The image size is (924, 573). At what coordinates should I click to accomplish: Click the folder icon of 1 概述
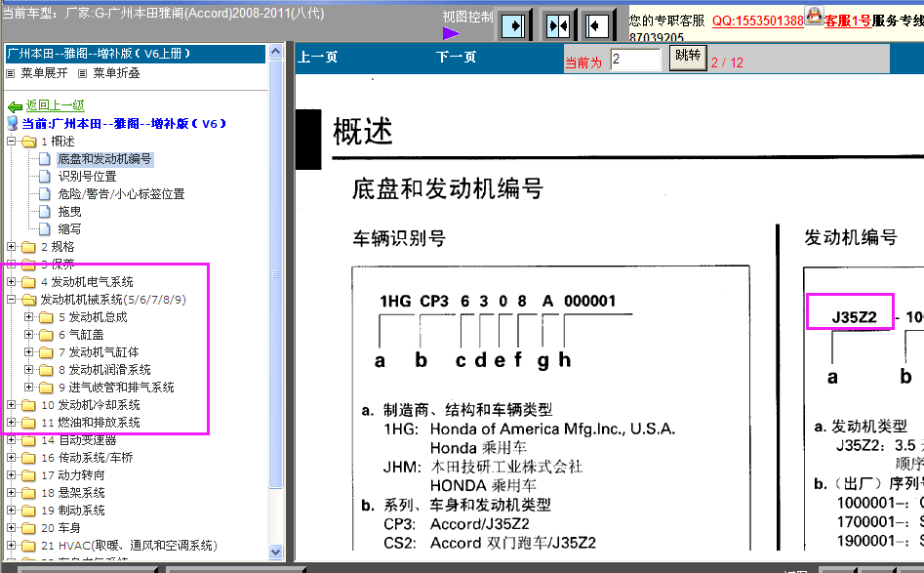tap(29, 142)
